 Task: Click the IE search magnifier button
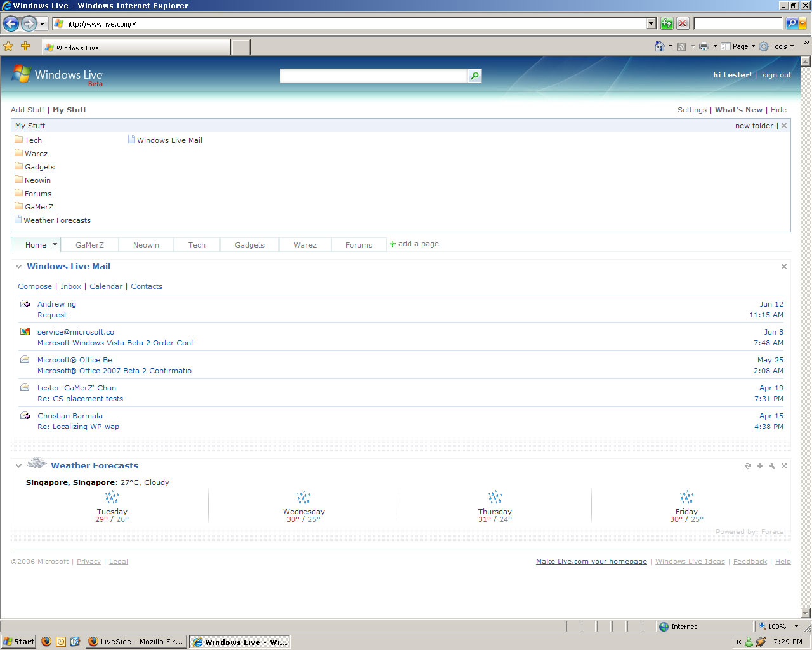pos(791,23)
